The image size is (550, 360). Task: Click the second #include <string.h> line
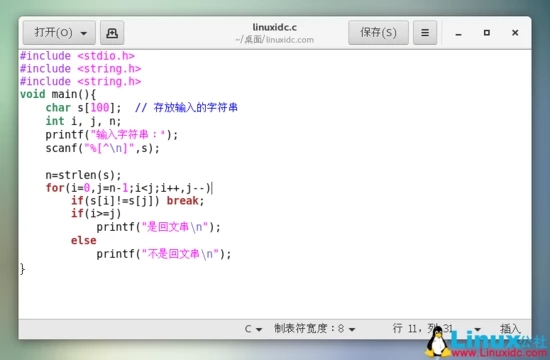point(80,81)
